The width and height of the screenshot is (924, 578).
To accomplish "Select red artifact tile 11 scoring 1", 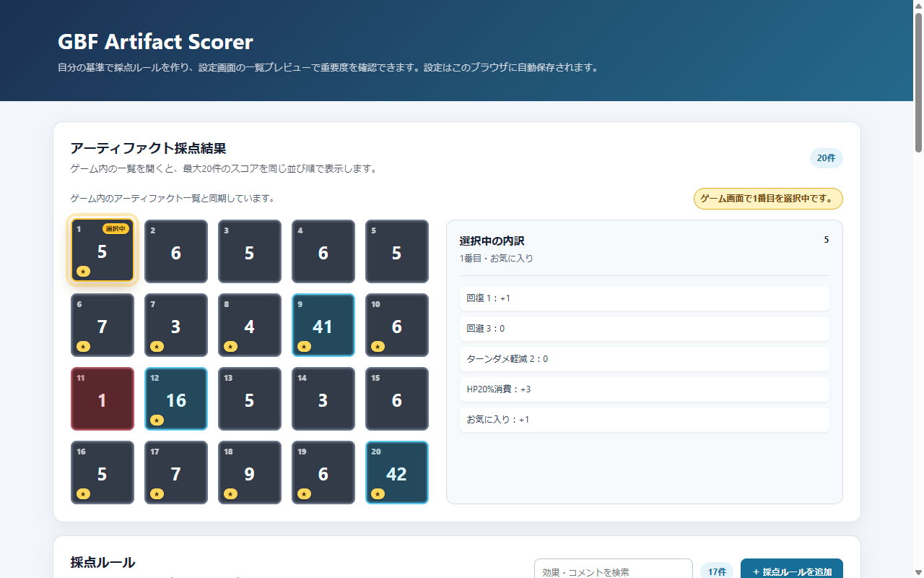I will pyautogui.click(x=103, y=398).
